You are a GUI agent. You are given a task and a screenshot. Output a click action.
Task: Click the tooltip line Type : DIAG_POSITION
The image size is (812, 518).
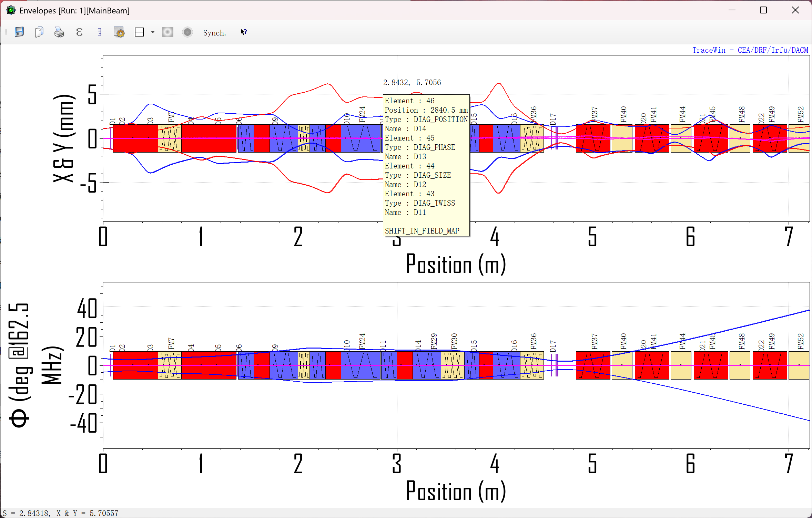tap(426, 119)
